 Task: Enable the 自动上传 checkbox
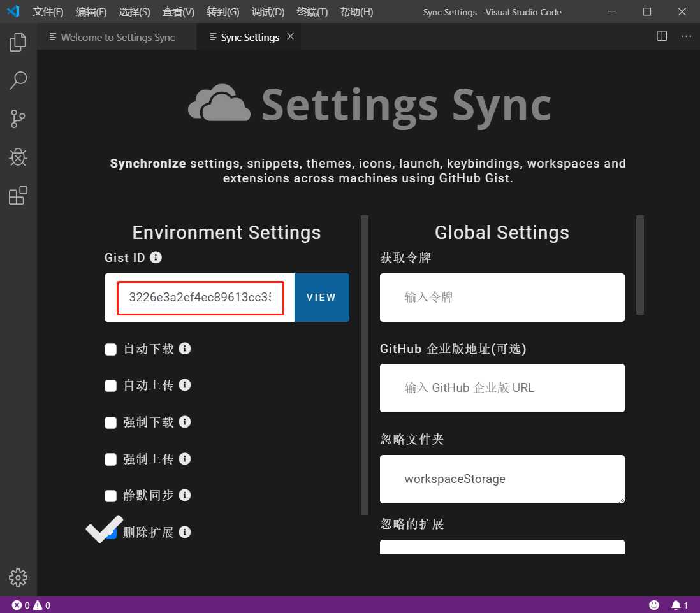pos(110,386)
